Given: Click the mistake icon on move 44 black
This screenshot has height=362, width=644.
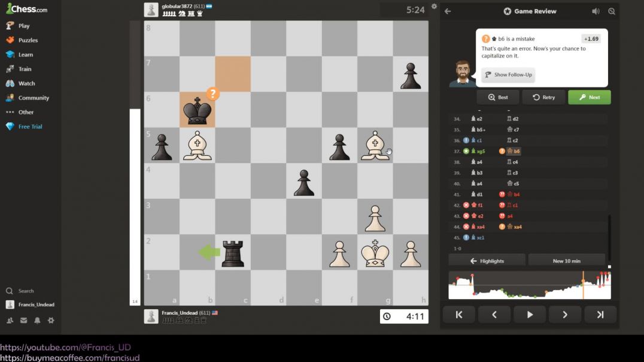Looking at the screenshot, I should [x=502, y=227].
